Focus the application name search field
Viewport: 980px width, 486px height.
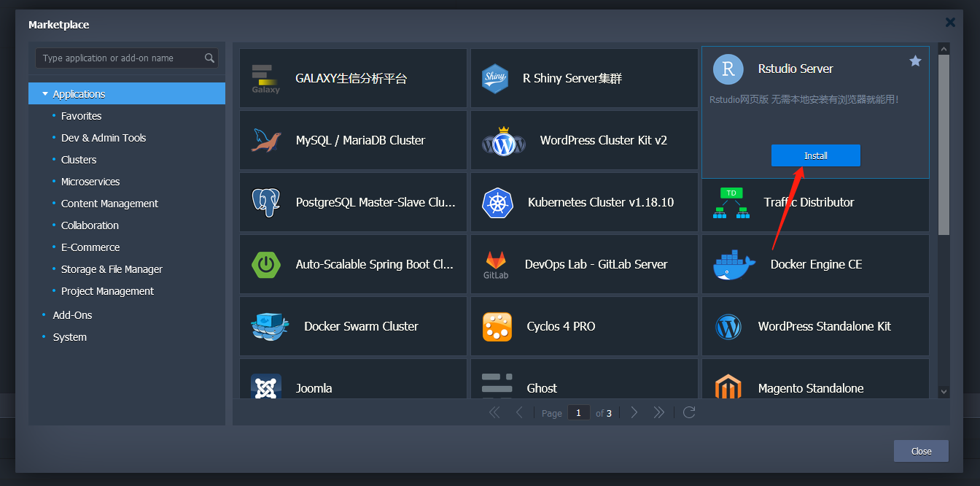[x=121, y=58]
